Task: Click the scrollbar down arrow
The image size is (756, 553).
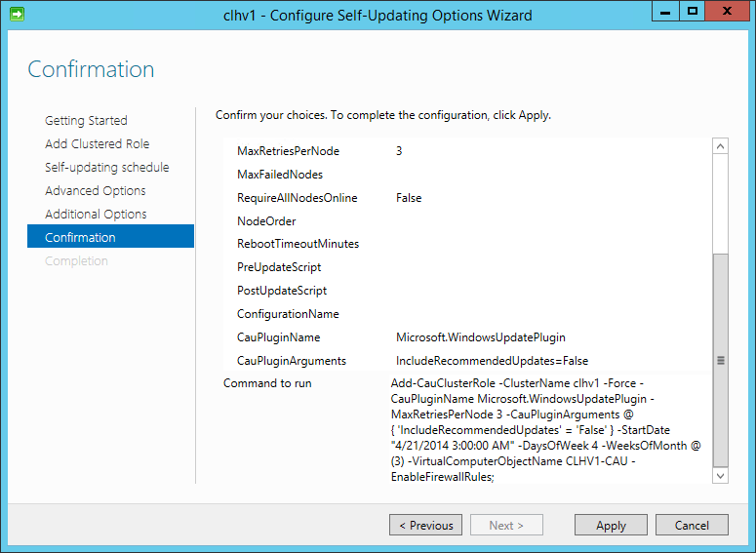Action: point(720,476)
